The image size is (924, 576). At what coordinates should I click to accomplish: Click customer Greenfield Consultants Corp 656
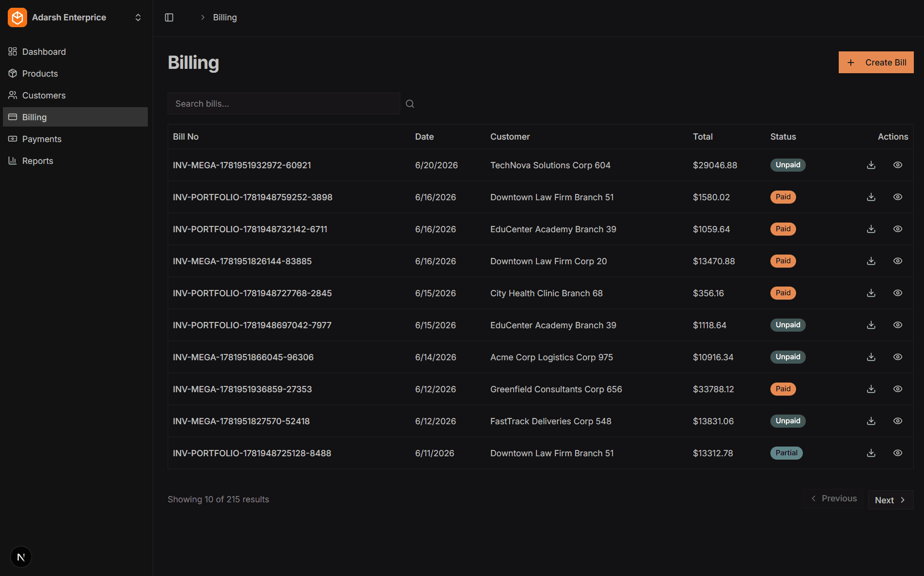pos(556,389)
